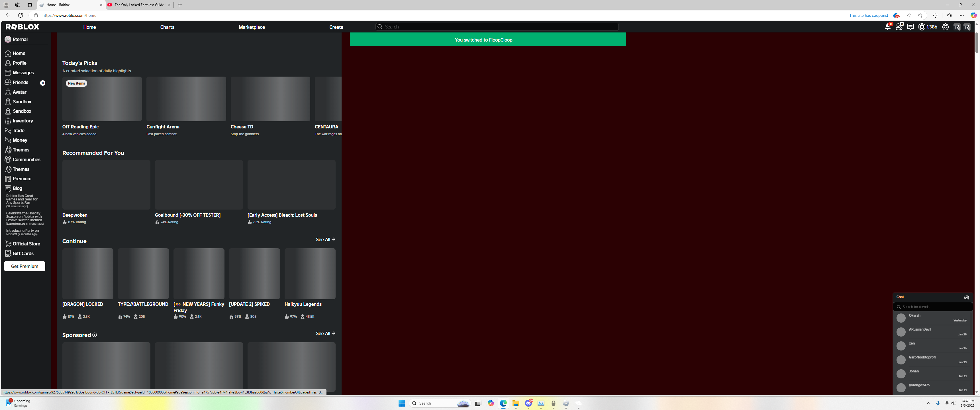Viewport: 980px width, 410px height.
Task: Show hidden icons chevron in system tray
Action: click(x=928, y=403)
